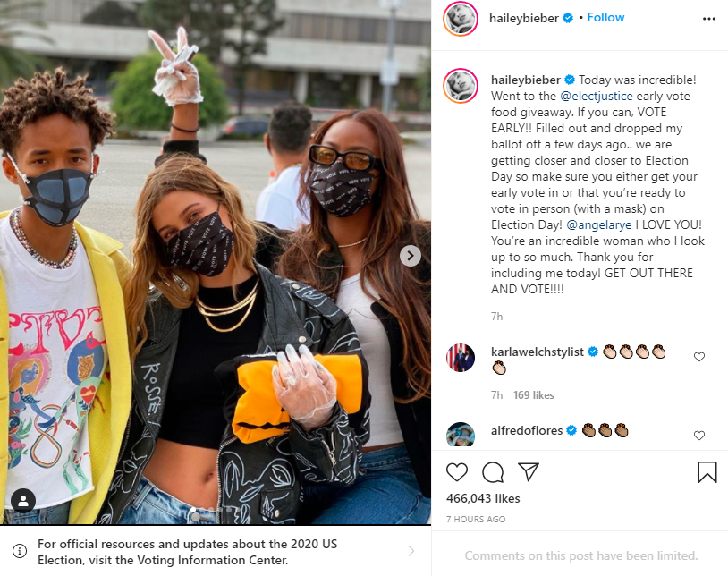Expand the Voting Information Center banner
728x576 pixels.
(x=216, y=551)
